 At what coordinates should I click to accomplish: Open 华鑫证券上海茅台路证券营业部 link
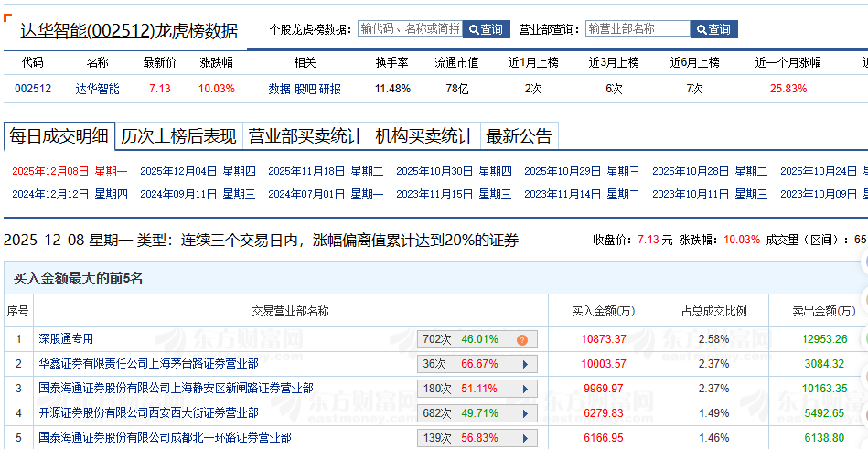tap(148, 364)
